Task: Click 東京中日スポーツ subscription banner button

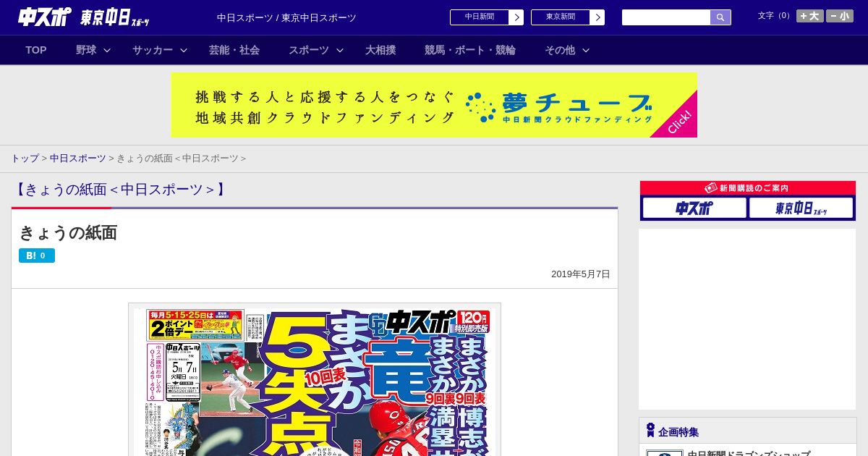Action: click(x=801, y=208)
